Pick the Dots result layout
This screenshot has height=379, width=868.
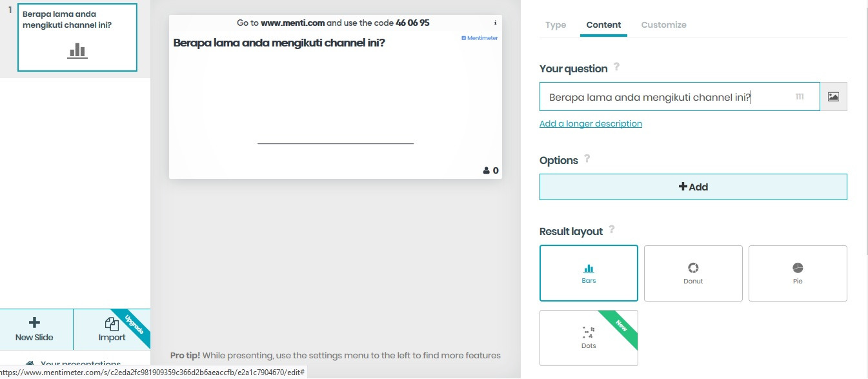click(x=589, y=338)
